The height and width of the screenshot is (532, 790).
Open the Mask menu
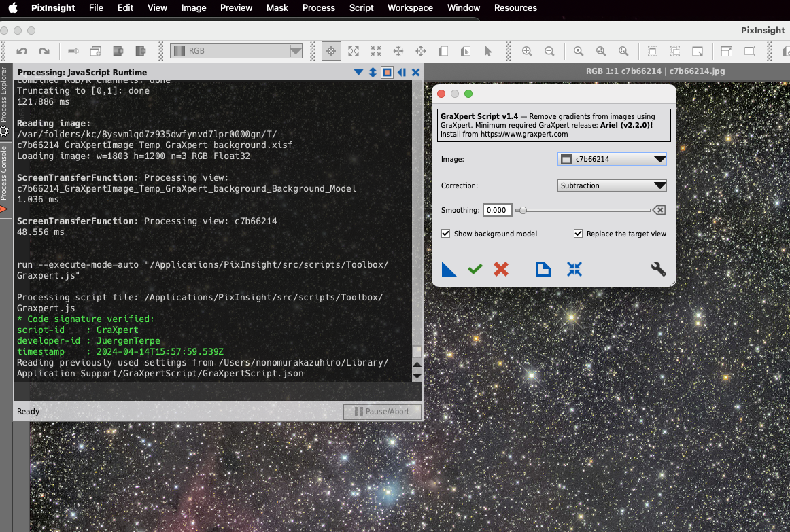277,7
